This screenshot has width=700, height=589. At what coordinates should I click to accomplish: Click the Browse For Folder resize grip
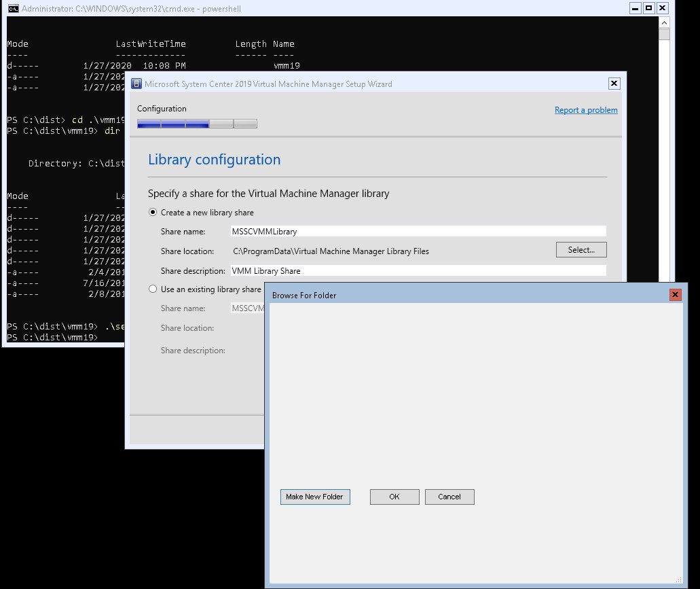(678, 579)
